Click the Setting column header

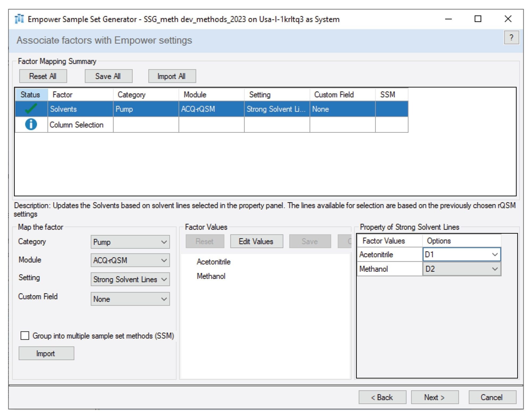(277, 94)
